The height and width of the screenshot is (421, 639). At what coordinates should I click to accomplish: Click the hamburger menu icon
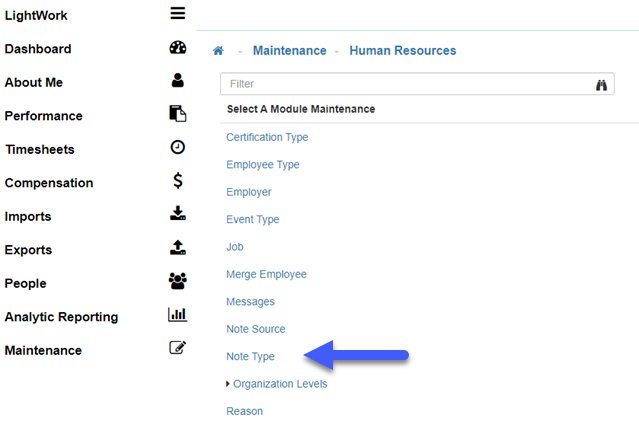177,14
